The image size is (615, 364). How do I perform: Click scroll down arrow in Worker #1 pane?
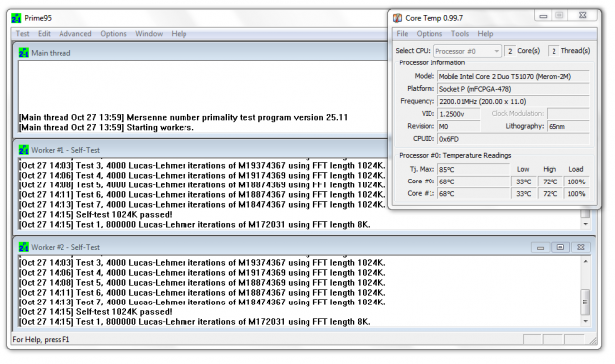pyautogui.click(x=585, y=224)
